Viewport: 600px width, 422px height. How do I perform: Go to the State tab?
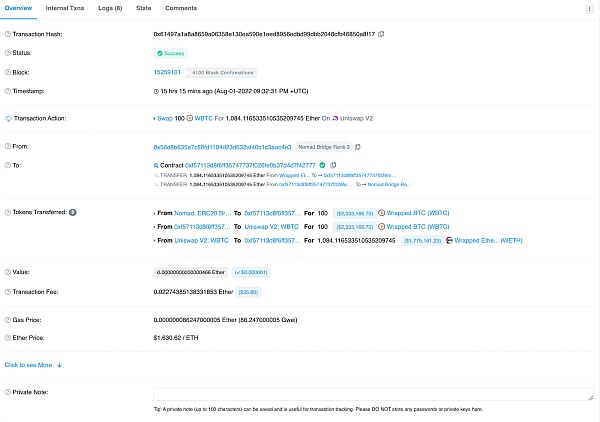click(144, 8)
